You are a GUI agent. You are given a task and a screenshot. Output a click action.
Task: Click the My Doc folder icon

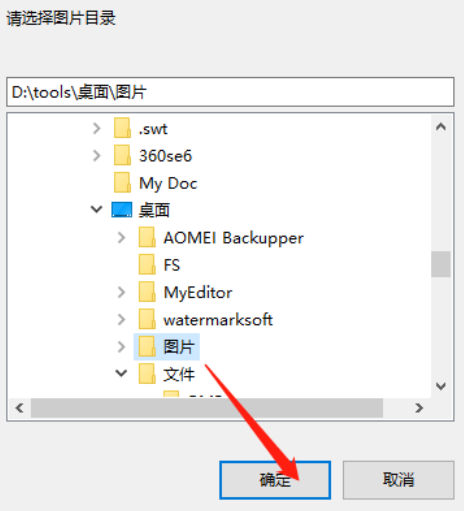pyautogui.click(x=122, y=183)
